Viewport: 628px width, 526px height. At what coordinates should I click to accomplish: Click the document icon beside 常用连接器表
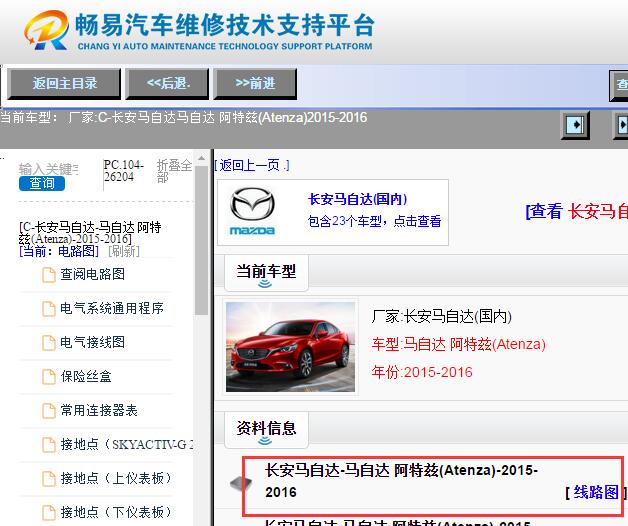click(49, 411)
